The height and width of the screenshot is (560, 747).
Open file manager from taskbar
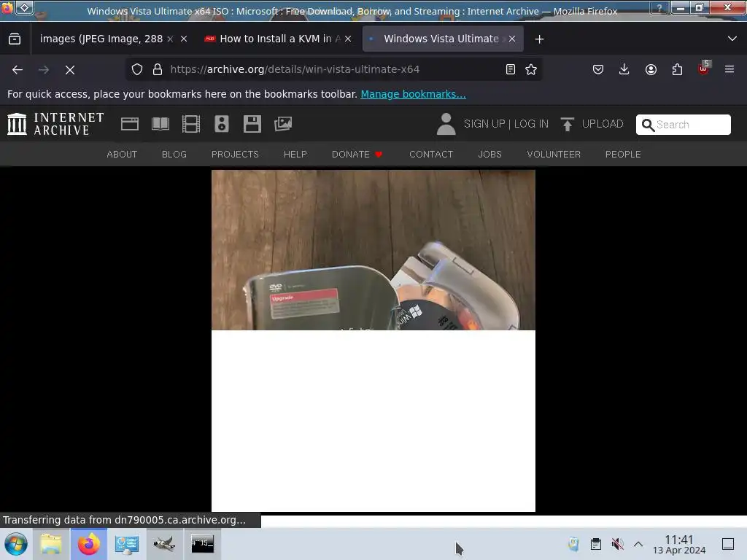(x=51, y=544)
